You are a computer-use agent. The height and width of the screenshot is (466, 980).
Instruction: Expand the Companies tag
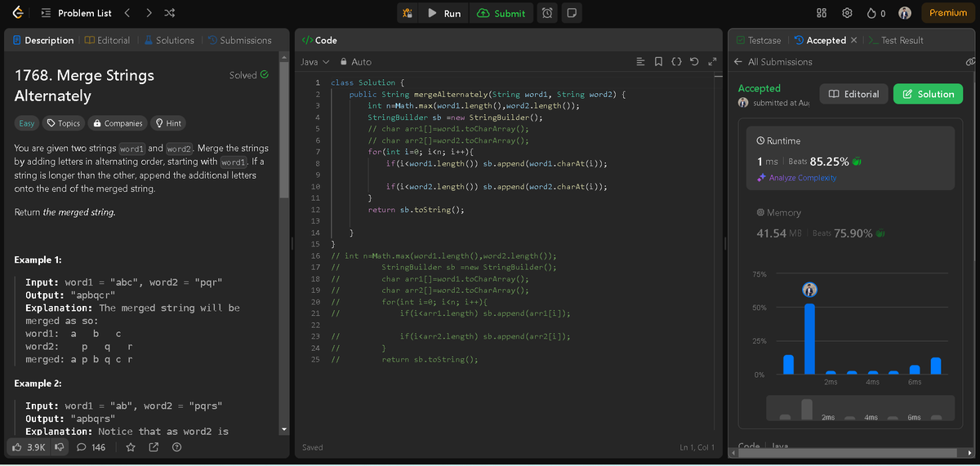coord(118,123)
